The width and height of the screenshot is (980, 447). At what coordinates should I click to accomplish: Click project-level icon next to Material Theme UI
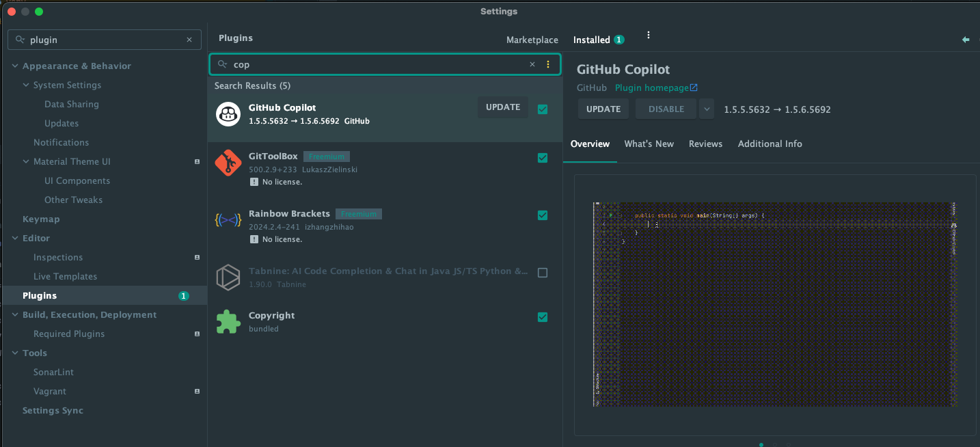pos(197,161)
